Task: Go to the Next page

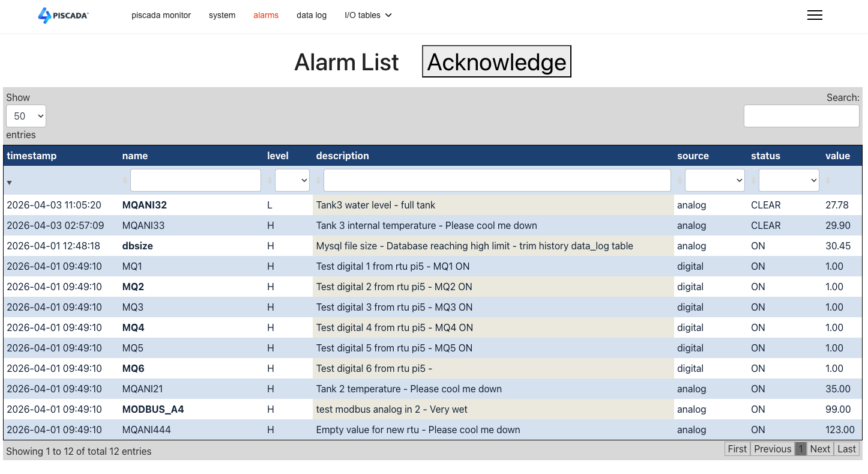Action: 820,449
